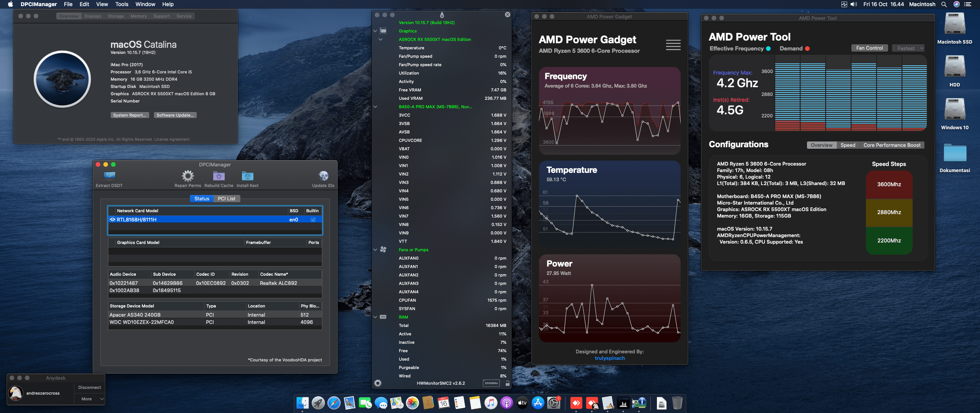Screen dimensions: 980x413
Task: Select the PCI List tab
Action: tap(227, 198)
